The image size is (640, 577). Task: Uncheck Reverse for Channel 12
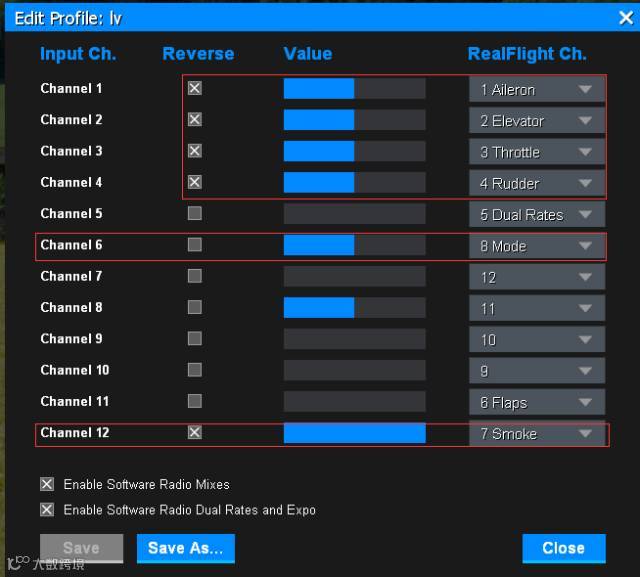(x=195, y=432)
